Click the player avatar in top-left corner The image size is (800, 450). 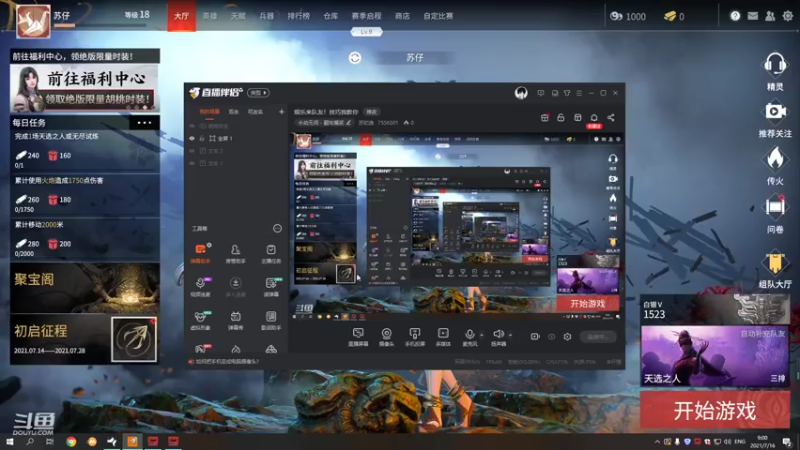[34, 21]
